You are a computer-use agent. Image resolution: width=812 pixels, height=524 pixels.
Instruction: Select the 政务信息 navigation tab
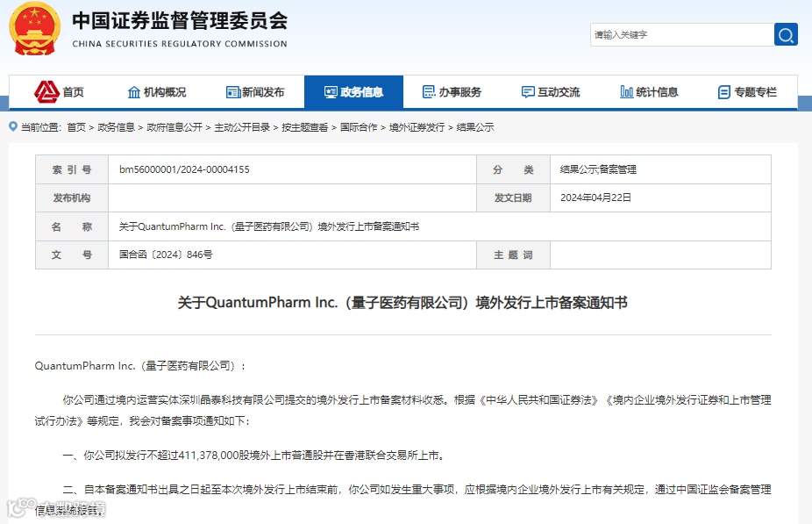(x=353, y=92)
